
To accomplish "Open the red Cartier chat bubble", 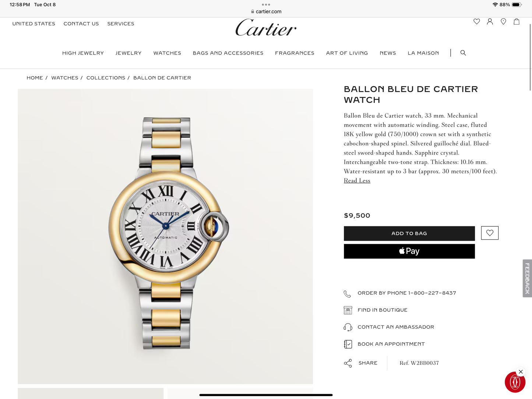I will [515, 382].
